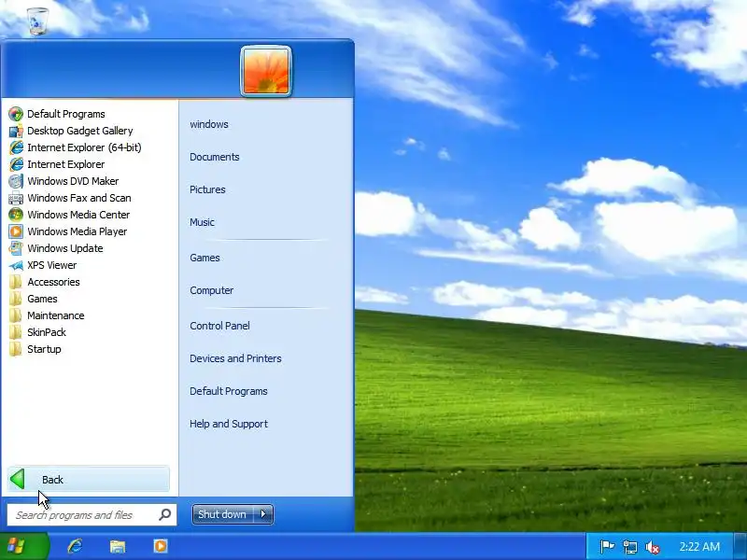Open Windows Media Player from programs list
Screen dimensions: 747x560
[16, 231]
